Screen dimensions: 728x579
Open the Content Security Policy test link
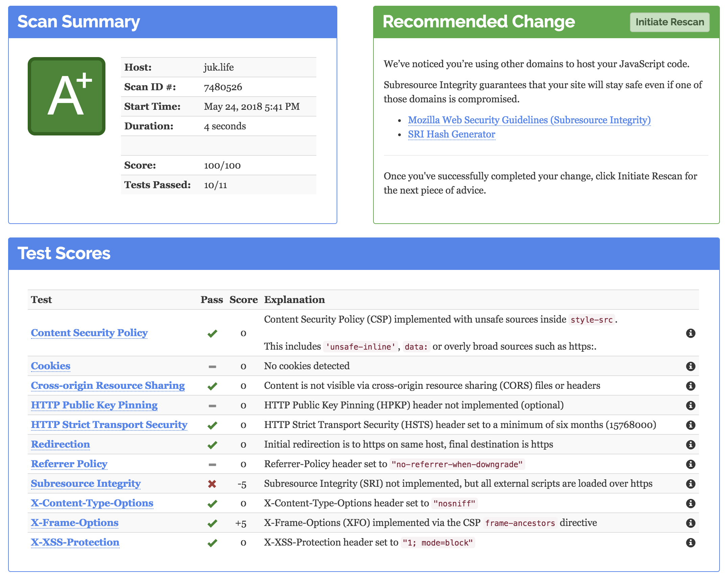pyautogui.click(x=89, y=333)
